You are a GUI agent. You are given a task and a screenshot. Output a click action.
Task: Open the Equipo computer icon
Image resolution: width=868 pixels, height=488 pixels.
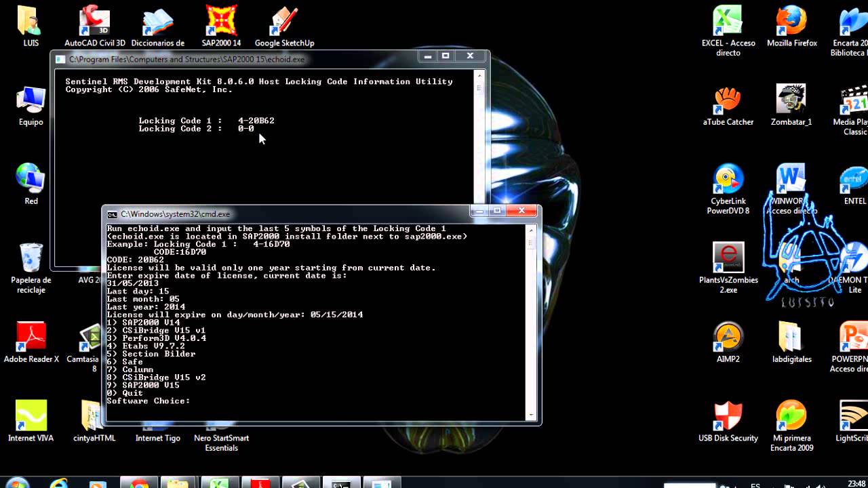(31, 106)
